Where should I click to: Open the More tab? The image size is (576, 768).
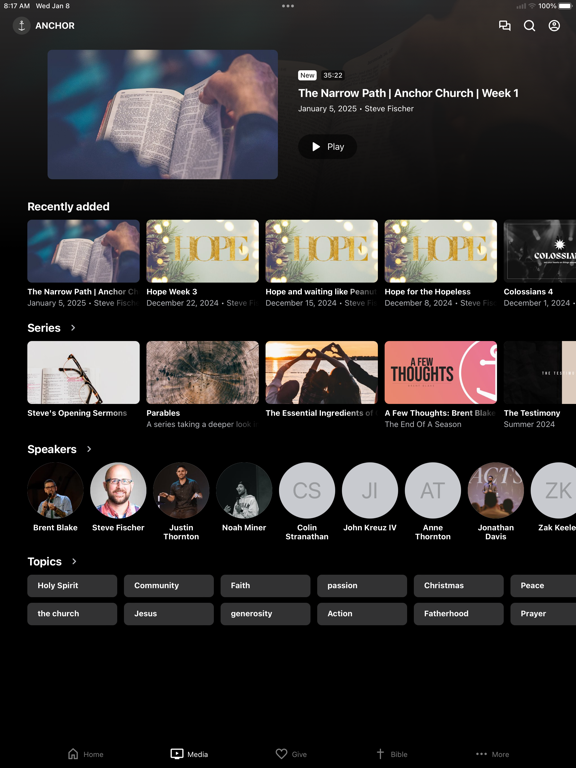pyautogui.click(x=493, y=754)
